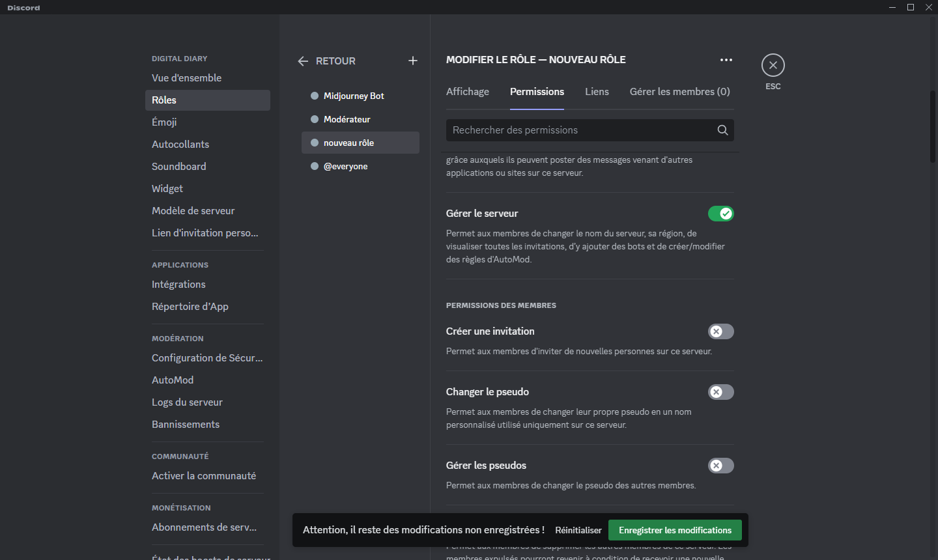Image resolution: width=938 pixels, height=560 pixels.
Task: Click Enregistrer les modifications to save changes
Action: point(675,529)
